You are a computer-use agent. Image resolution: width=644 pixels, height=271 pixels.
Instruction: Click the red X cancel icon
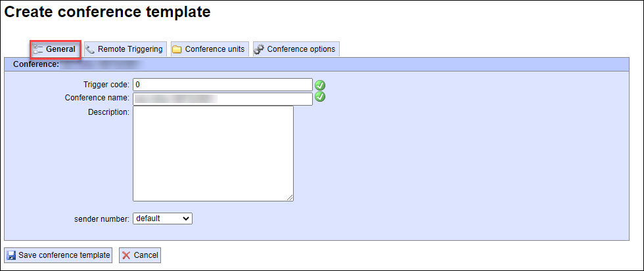tap(126, 255)
